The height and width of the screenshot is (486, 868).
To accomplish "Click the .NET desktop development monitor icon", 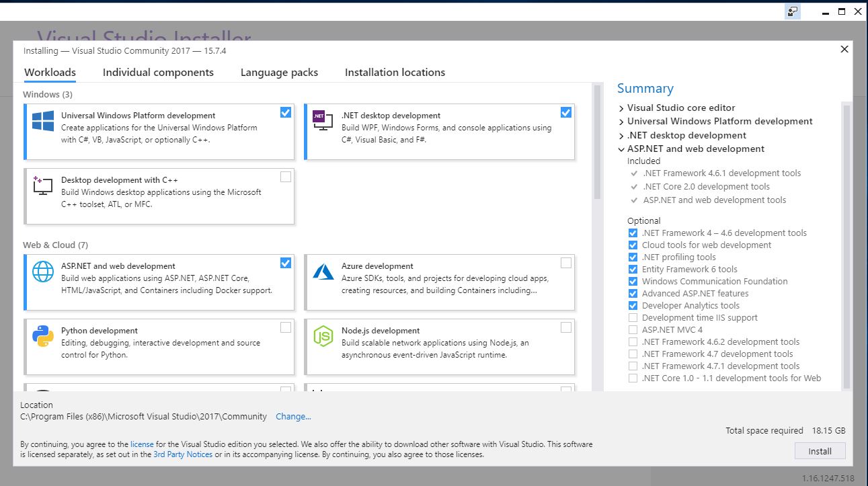I will tap(323, 121).
